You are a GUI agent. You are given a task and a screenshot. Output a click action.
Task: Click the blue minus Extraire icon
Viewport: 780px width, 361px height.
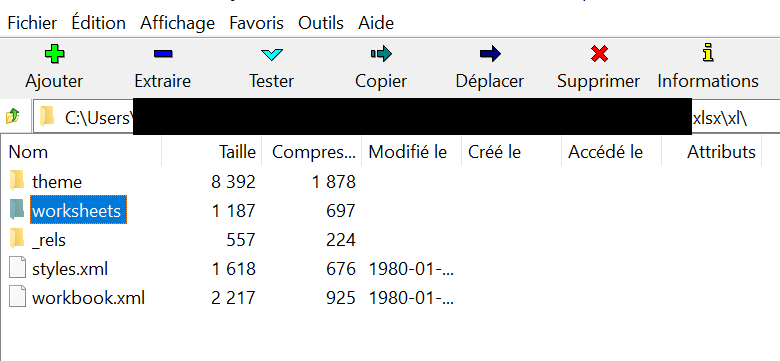[163, 54]
